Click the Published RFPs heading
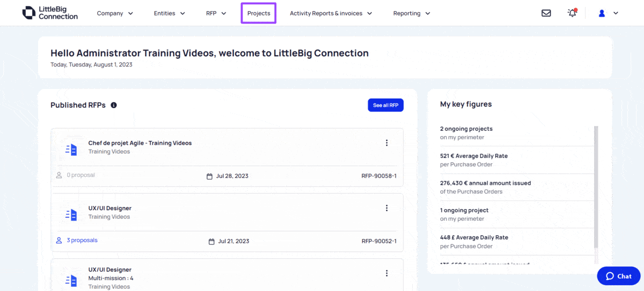The width and height of the screenshot is (644, 291). tap(78, 105)
